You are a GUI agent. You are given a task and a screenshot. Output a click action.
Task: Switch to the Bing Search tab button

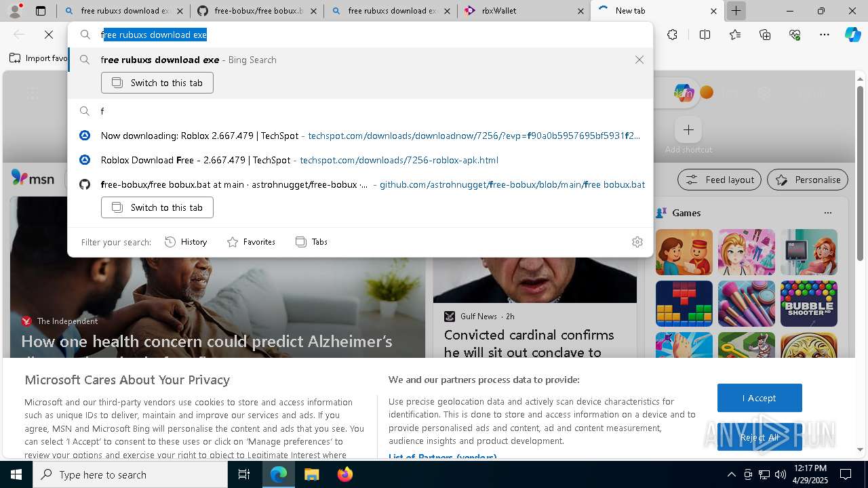point(157,83)
